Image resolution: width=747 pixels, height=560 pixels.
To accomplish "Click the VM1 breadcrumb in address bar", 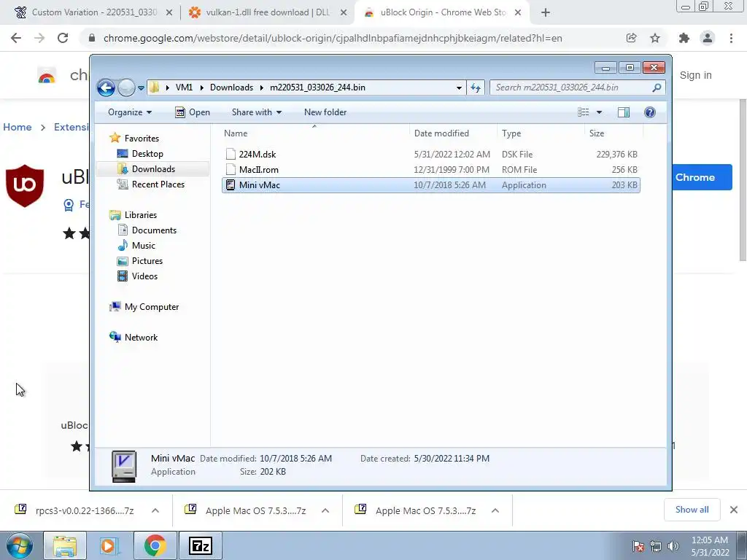I will pos(184,87).
